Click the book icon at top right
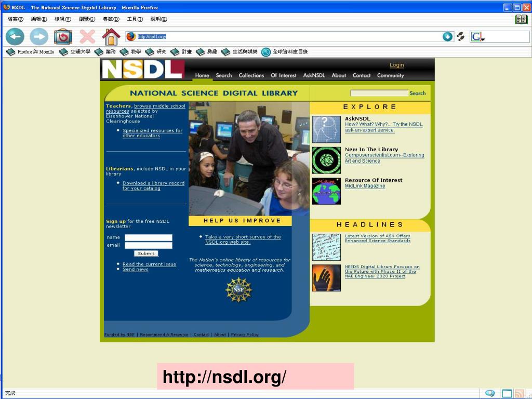532x399 pixels. [x=521, y=19]
